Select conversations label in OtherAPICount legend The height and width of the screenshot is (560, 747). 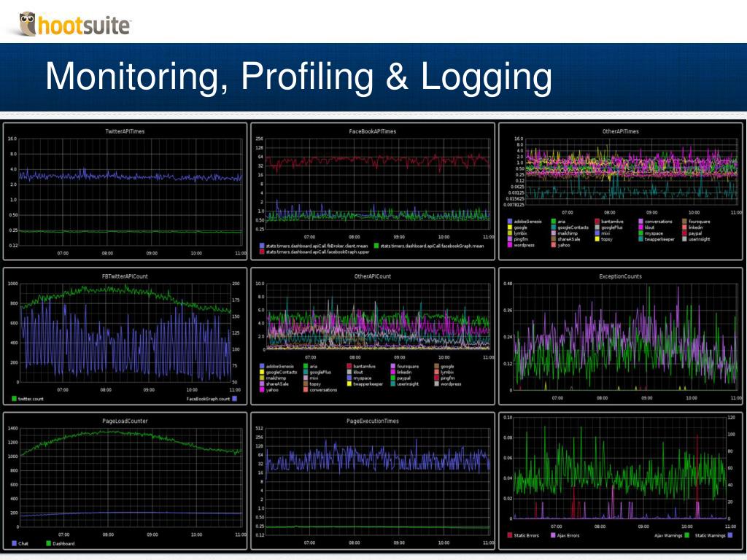[323, 389]
